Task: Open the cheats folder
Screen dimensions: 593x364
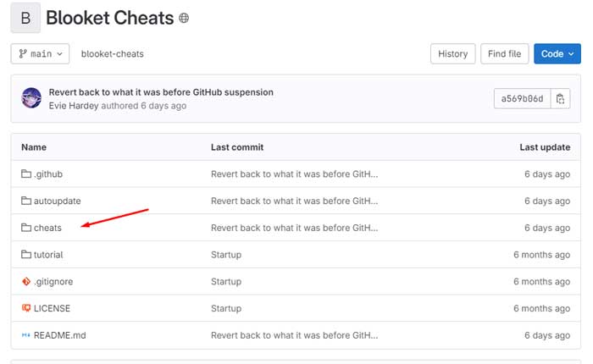Action: coord(48,228)
